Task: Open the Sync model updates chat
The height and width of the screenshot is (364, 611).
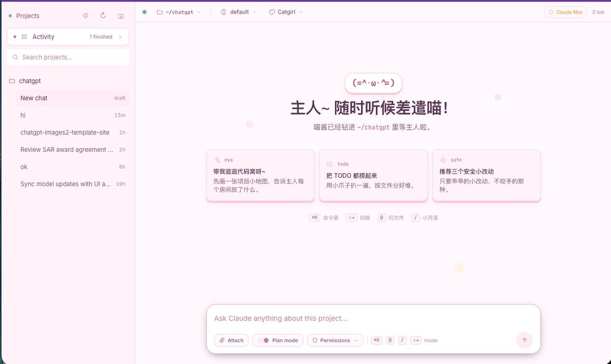Action: coord(73,184)
